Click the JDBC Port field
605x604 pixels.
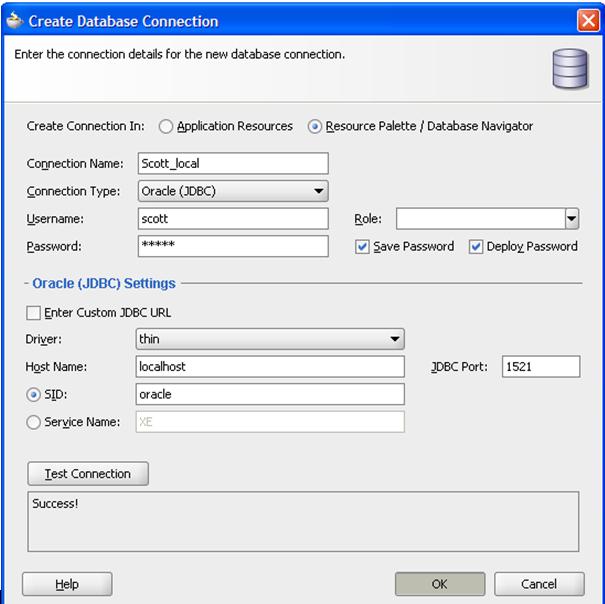(540, 367)
